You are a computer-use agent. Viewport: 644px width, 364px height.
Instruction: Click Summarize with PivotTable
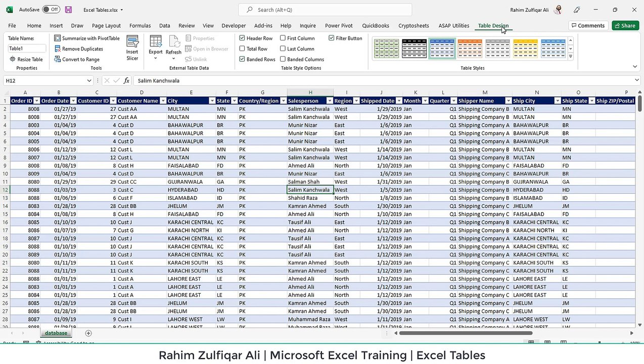(87, 38)
